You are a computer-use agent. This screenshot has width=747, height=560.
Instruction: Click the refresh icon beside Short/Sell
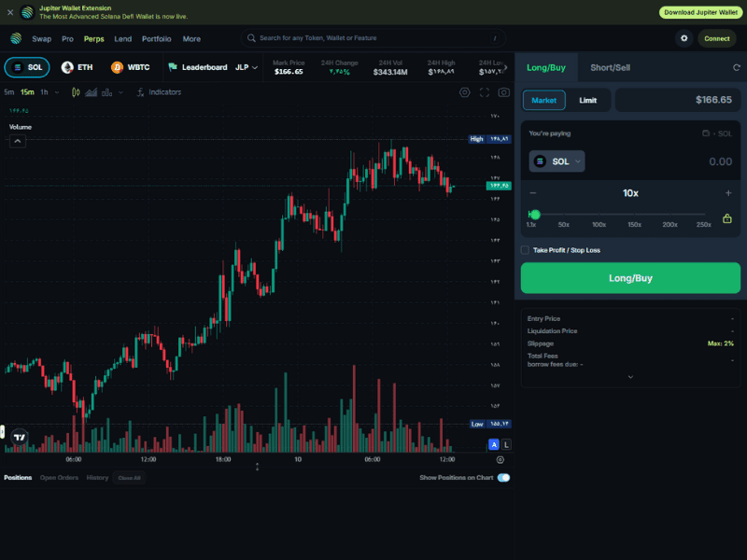click(x=737, y=67)
